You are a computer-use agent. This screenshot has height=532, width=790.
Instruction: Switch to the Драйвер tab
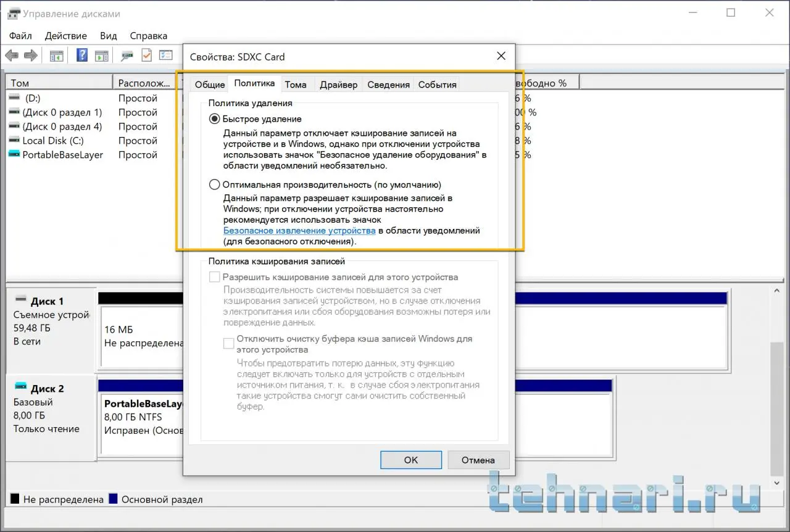[x=339, y=85]
